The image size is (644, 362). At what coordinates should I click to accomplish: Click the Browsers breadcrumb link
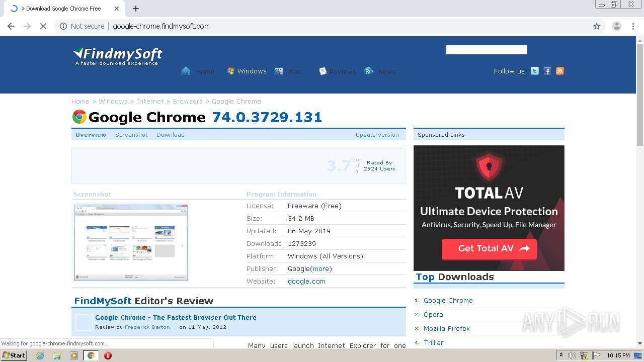(x=188, y=101)
